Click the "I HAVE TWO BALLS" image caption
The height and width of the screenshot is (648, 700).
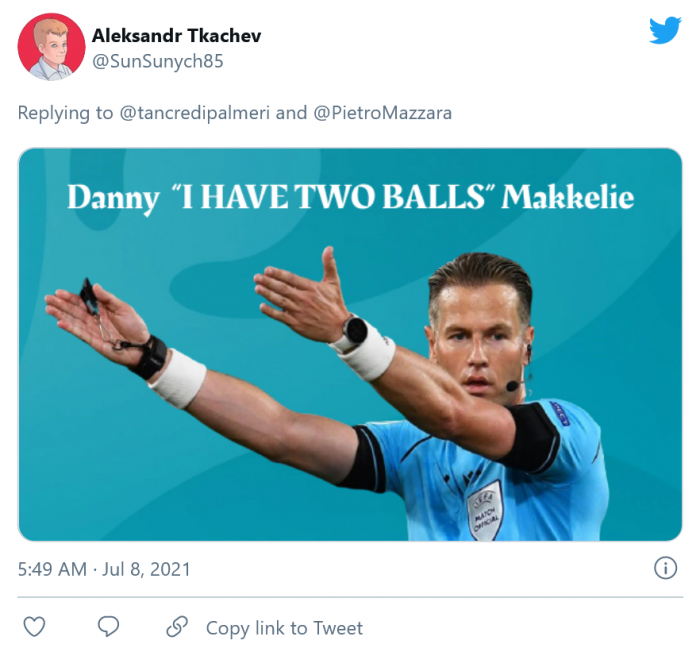[x=350, y=197]
